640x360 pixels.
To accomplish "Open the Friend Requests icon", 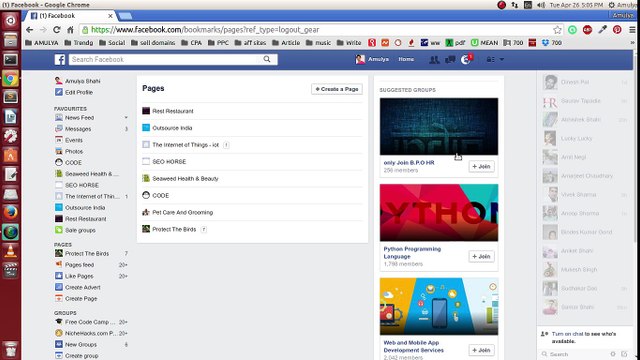I will point(434,60).
